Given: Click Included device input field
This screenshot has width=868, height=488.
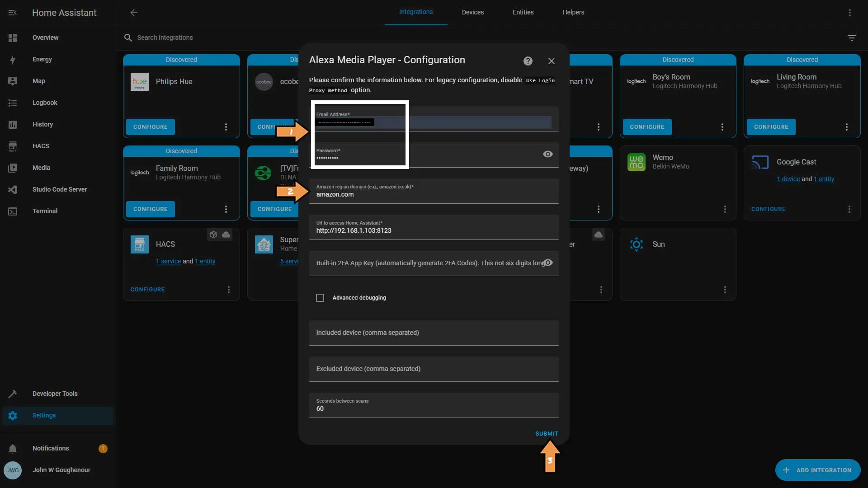Looking at the screenshot, I should click(x=434, y=333).
